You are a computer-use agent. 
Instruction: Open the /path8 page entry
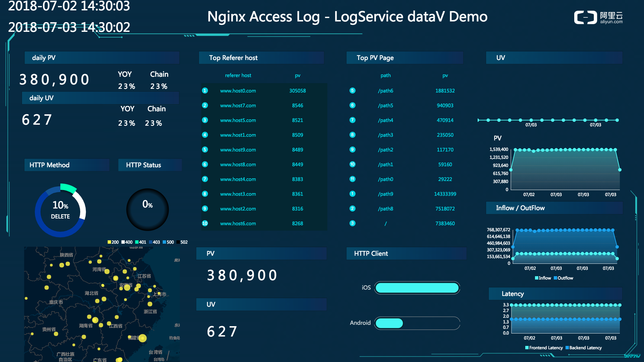tap(385, 208)
